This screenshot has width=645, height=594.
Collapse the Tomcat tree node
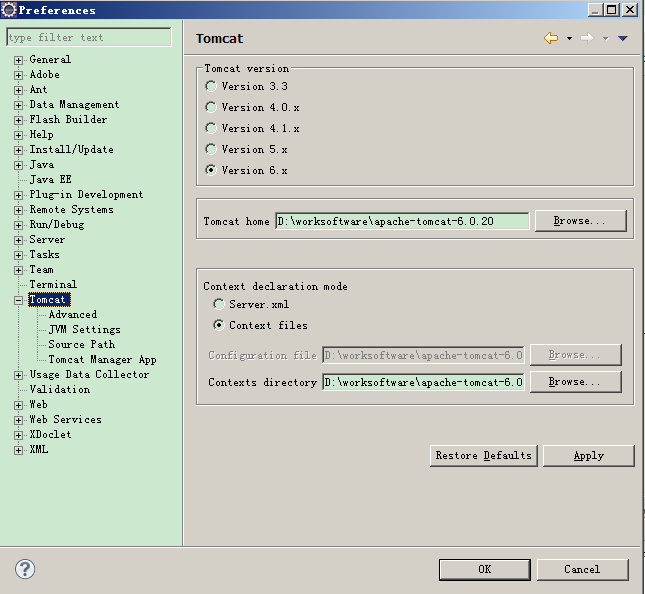click(18, 300)
